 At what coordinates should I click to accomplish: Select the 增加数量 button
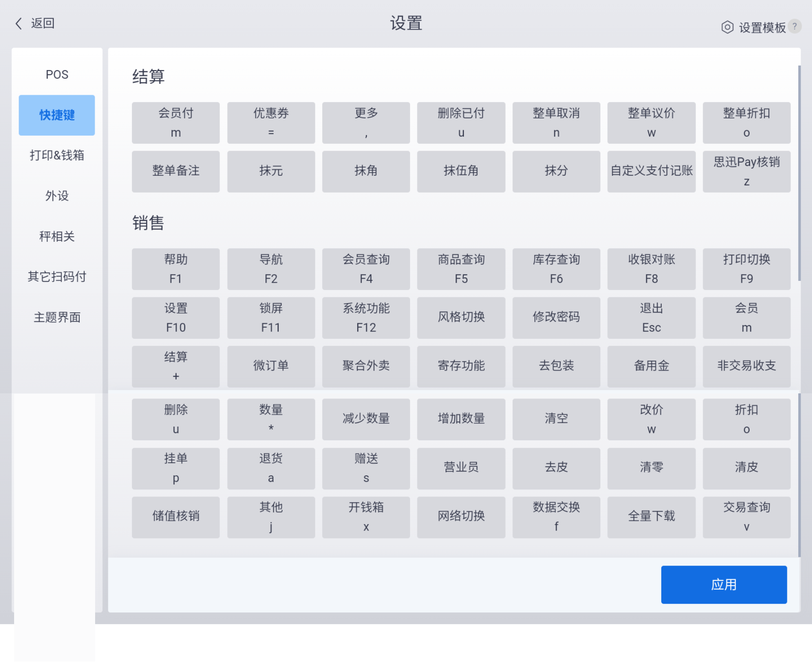[x=461, y=419]
